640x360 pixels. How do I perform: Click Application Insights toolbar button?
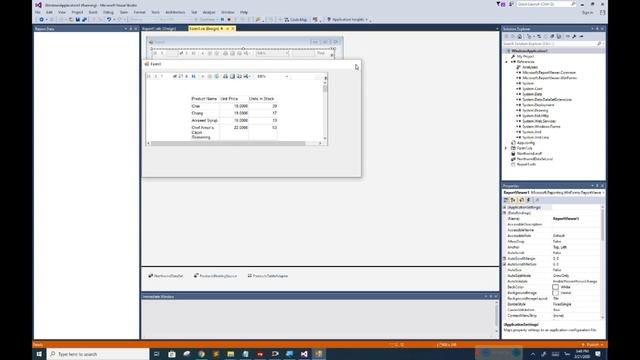(348, 19)
